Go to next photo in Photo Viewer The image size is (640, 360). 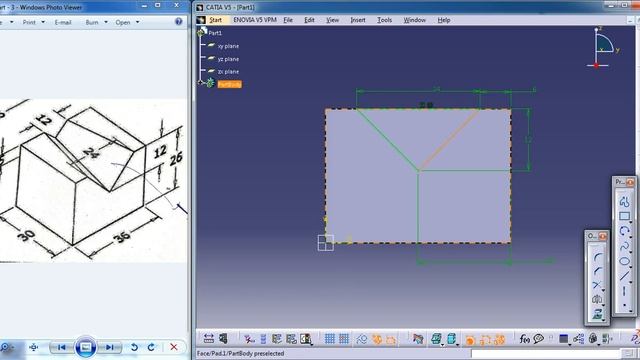109,347
